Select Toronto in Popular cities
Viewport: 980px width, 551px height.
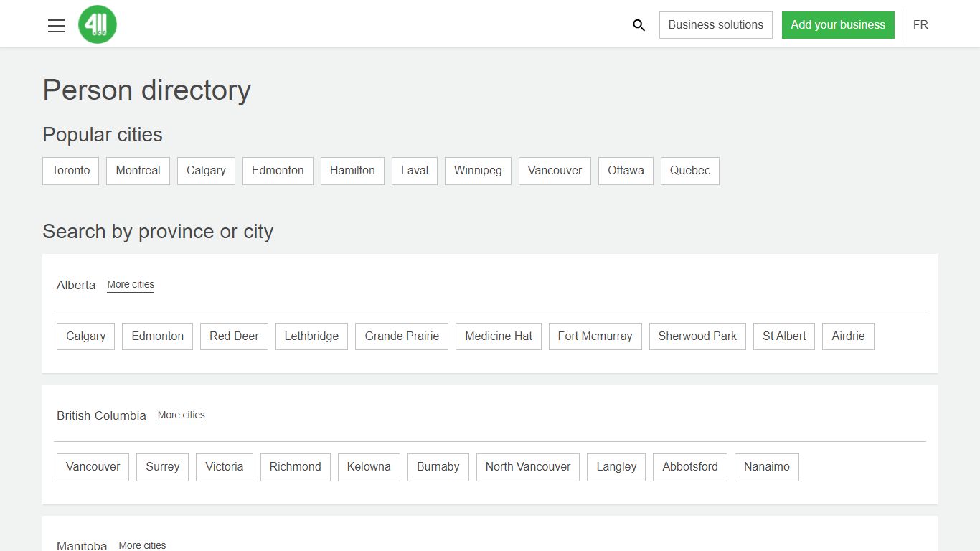[x=71, y=171]
